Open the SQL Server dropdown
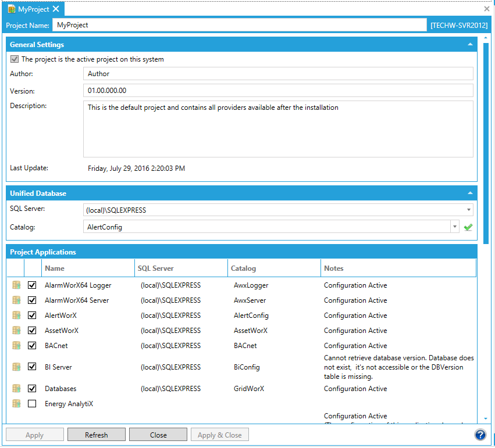 [468, 210]
